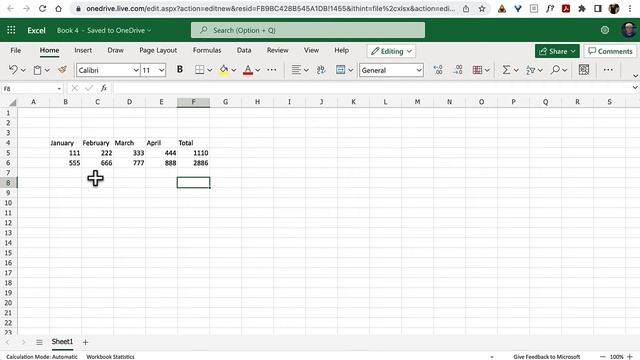640x360 pixels.
Task: Open more ribbon commands ellipsis
Action: (x=608, y=70)
